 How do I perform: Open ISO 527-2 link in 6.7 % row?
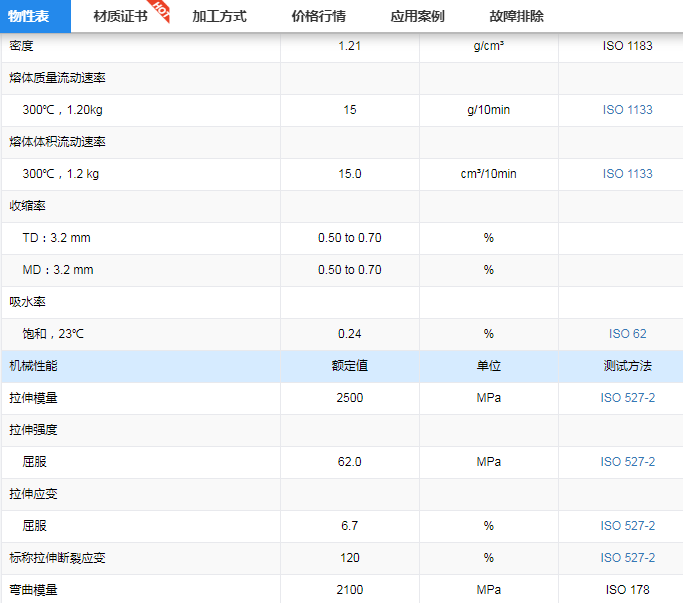tap(627, 526)
